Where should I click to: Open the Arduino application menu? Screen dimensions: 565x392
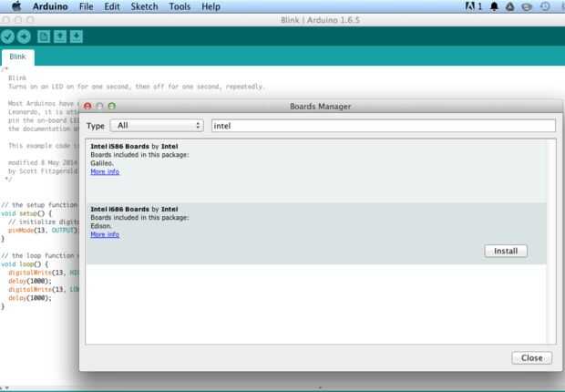(50, 6)
